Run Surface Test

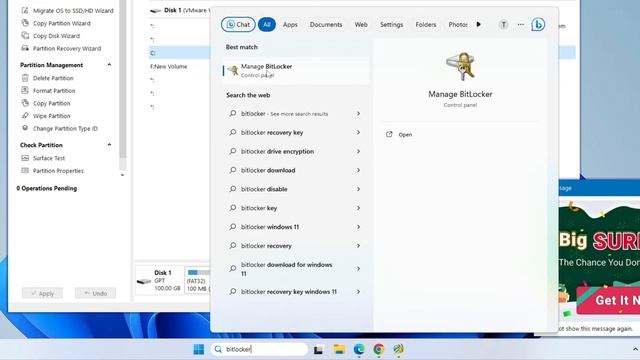[x=43, y=158]
